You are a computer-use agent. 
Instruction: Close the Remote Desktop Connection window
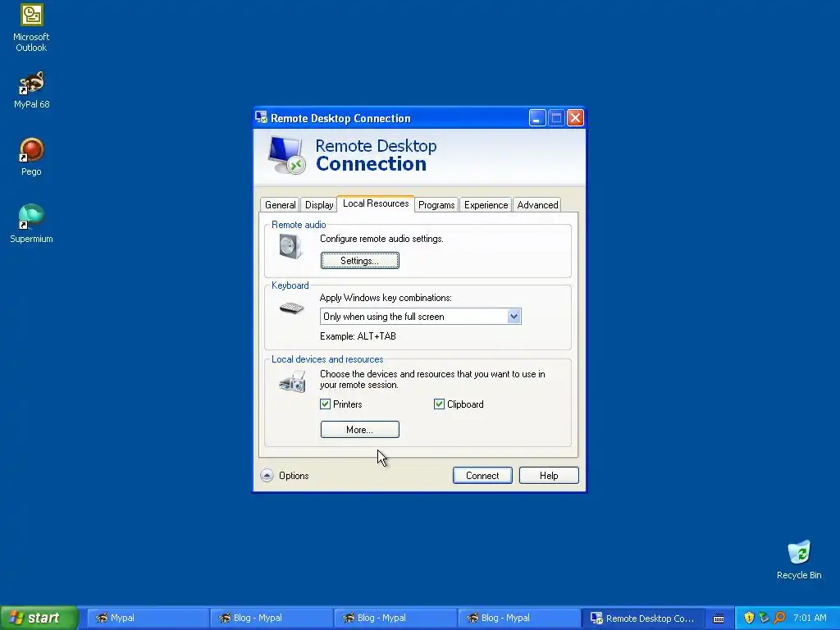click(575, 118)
